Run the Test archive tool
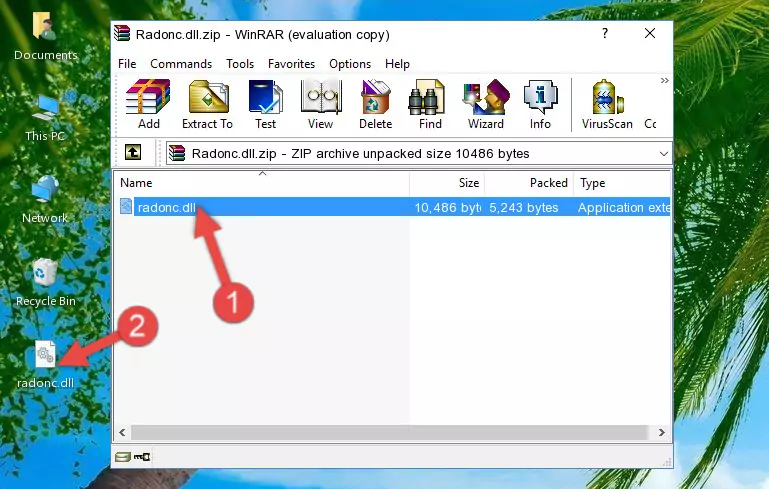The height and width of the screenshot is (489, 769). (265, 104)
